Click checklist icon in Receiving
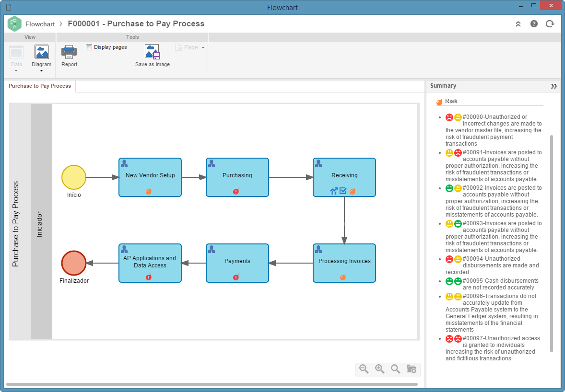This screenshot has height=392, width=565. (343, 191)
